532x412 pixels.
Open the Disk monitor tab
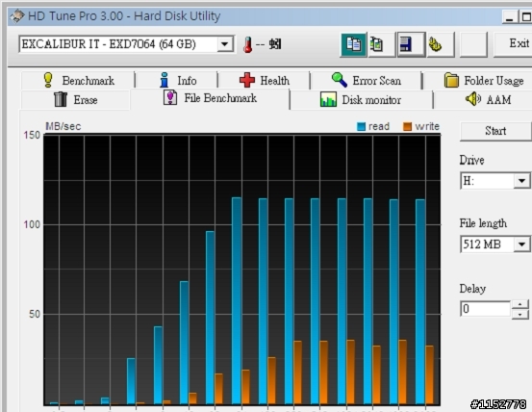361,100
